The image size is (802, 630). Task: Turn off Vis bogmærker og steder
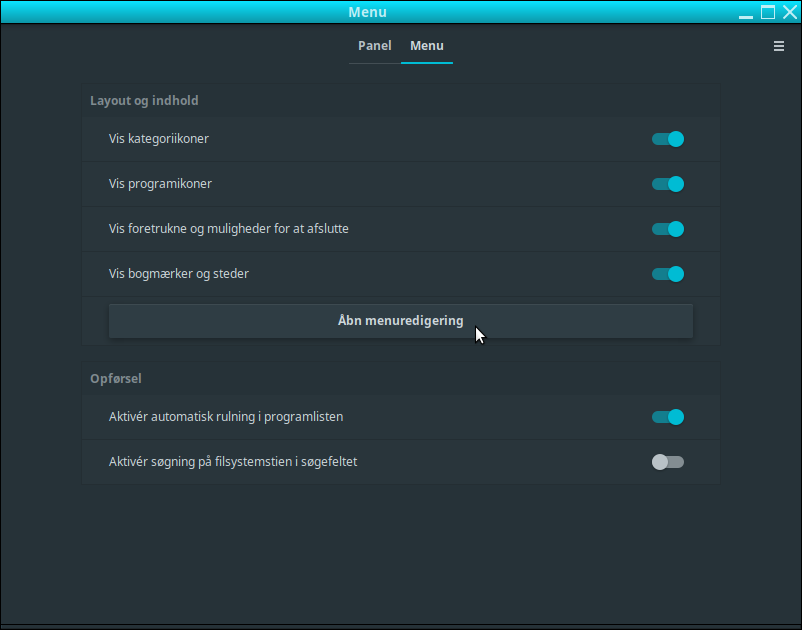click(x=667, y=274)
